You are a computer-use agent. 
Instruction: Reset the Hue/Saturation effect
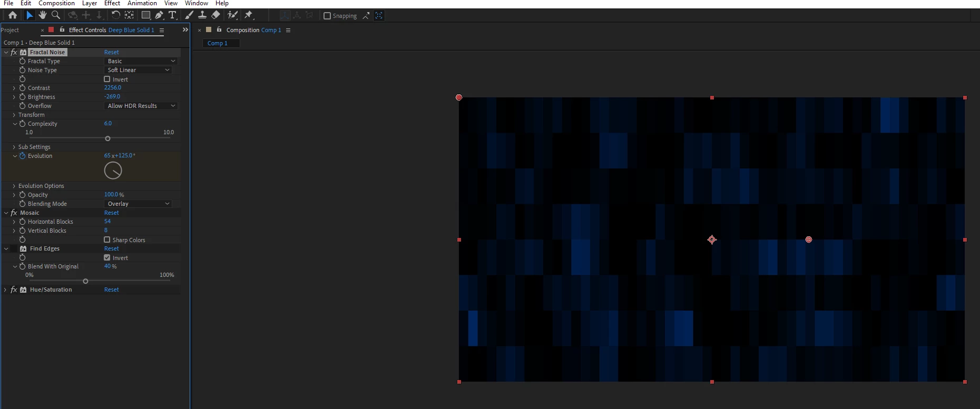coord(111,290)
